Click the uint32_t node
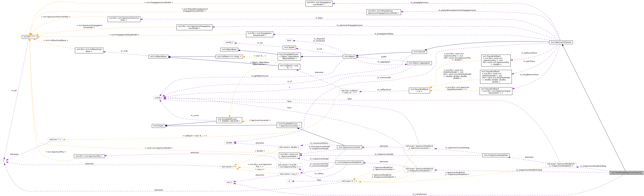The height and width of the screenshot is (196, 644). [x=158, y=98]
